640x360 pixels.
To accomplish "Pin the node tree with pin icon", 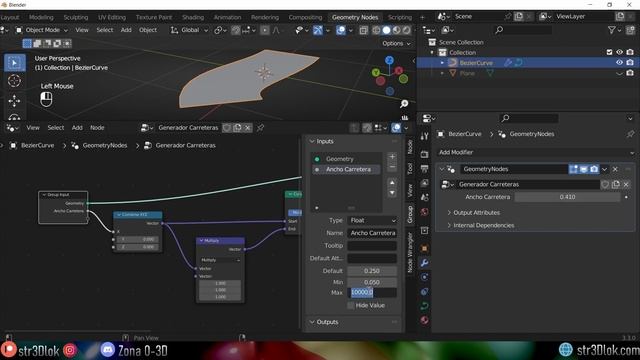I will pyautogui.click(x=260, y=128).
